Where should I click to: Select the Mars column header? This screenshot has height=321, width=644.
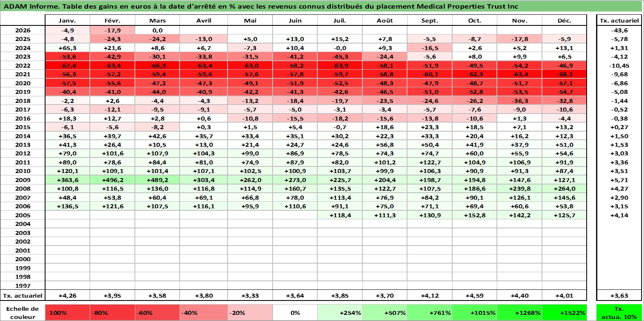[x=157, y=20]
